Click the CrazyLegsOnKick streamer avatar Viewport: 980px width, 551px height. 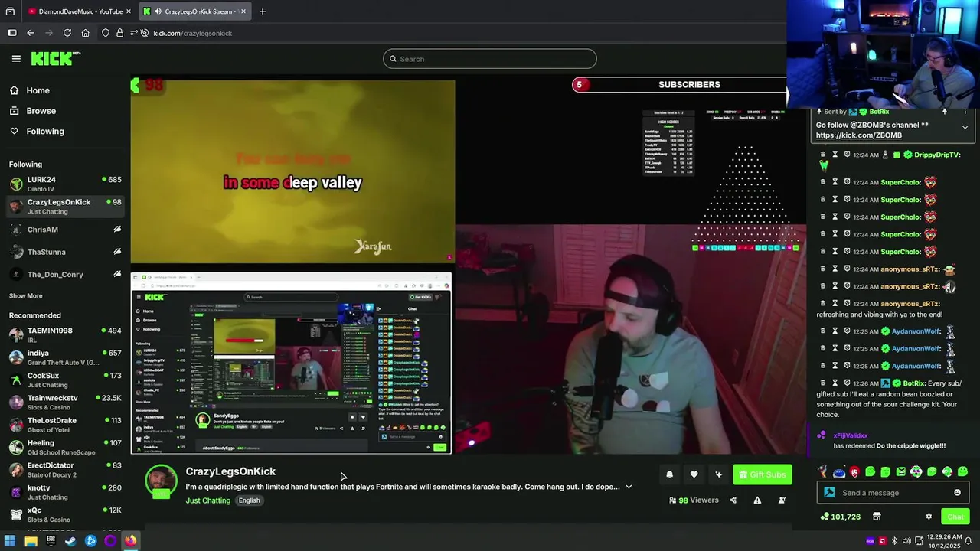pos(161,482)
